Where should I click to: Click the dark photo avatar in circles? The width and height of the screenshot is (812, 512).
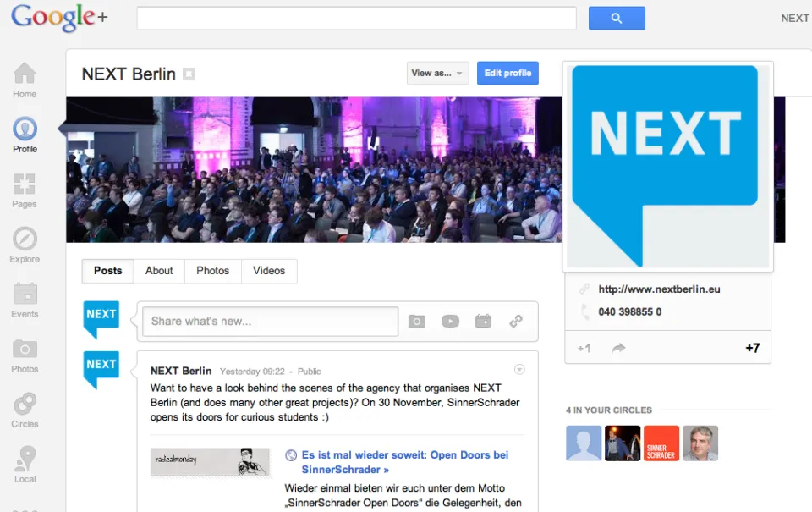click(623, 443)
